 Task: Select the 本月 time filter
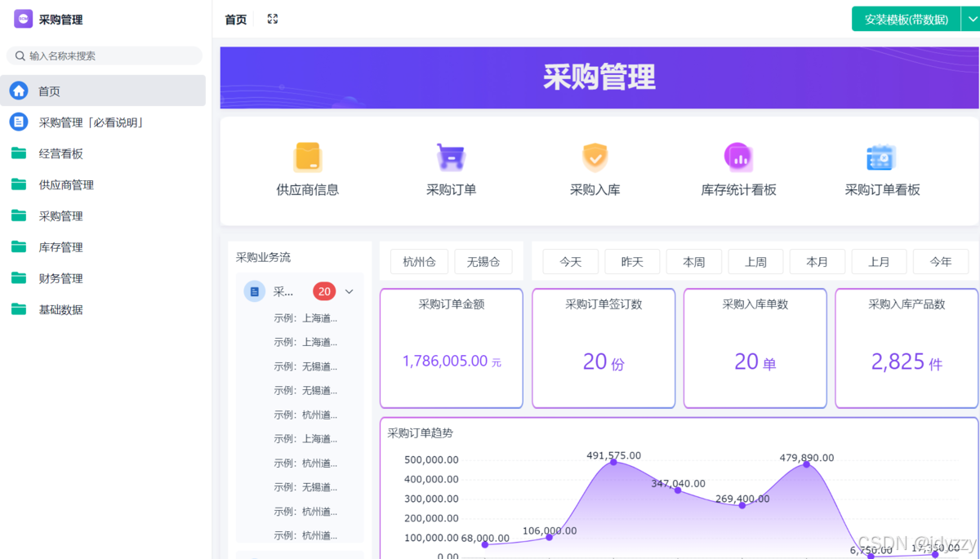click(817, 262)
